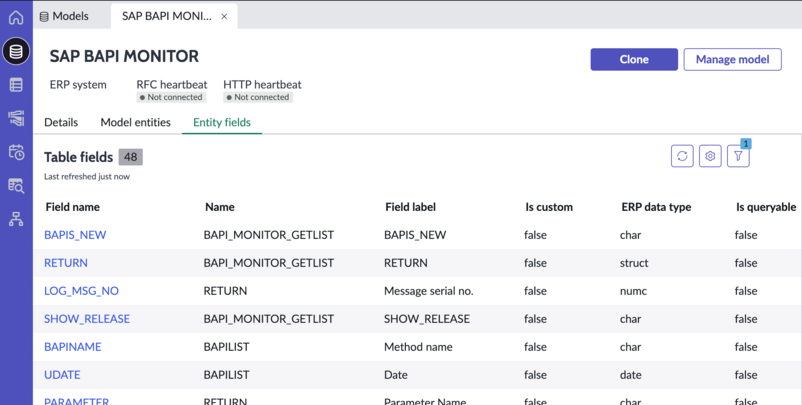Image resolution: width=802 pixels, height=405 pixels.
Task: Click the 'Message serial no.' label cell
Action: tap(429, 291)
